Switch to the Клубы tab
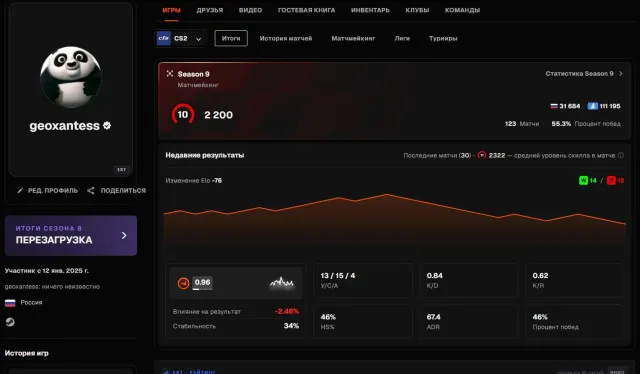640x374 pixels. 417,10
